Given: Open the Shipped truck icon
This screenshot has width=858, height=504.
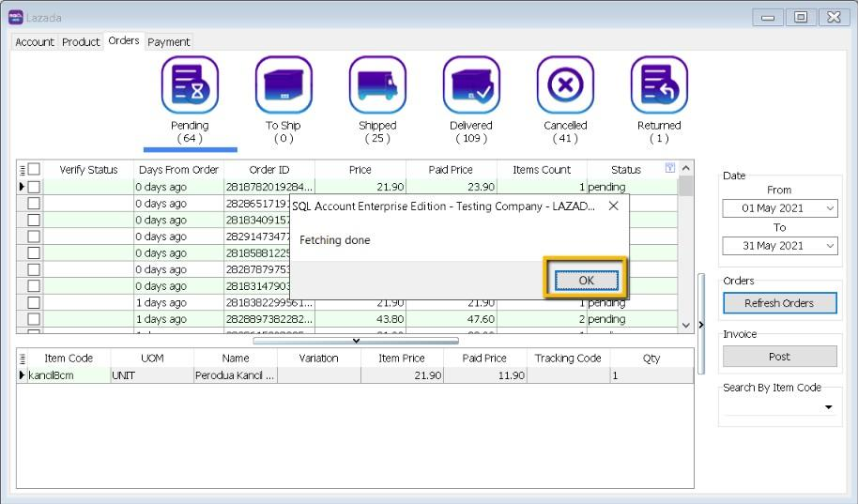Looking at the screenshot, I should 377,85.
